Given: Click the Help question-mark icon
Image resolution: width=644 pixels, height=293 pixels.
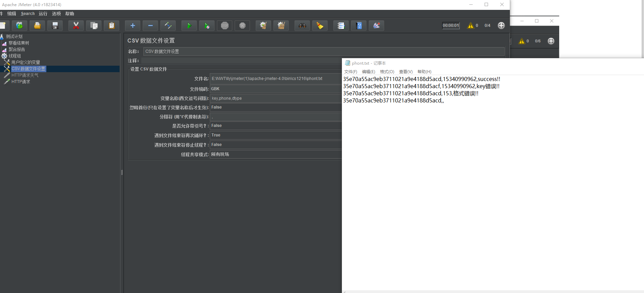Looking at the screenshot, I should click(359, 26).
